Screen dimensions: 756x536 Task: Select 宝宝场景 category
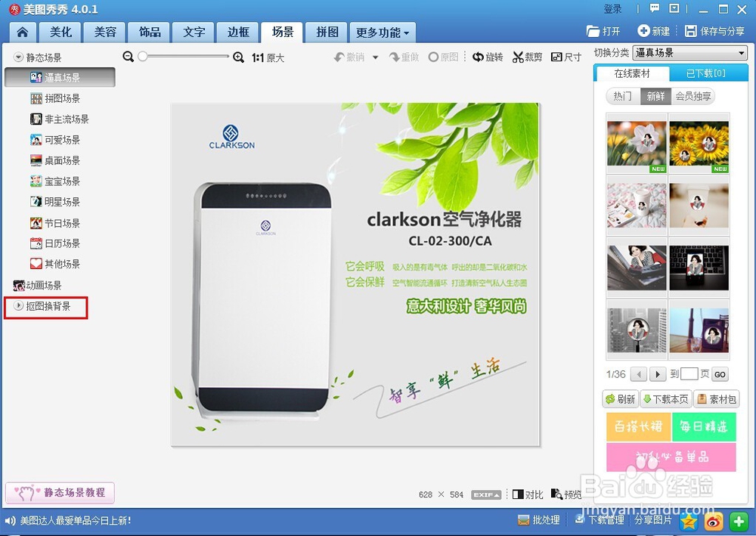(55, 181)
